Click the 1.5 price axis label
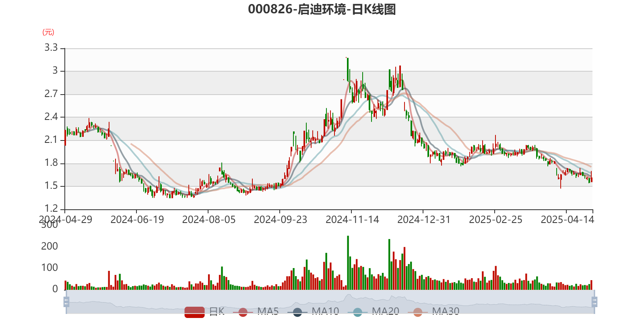644x322 pixels. tap(51, 186)
